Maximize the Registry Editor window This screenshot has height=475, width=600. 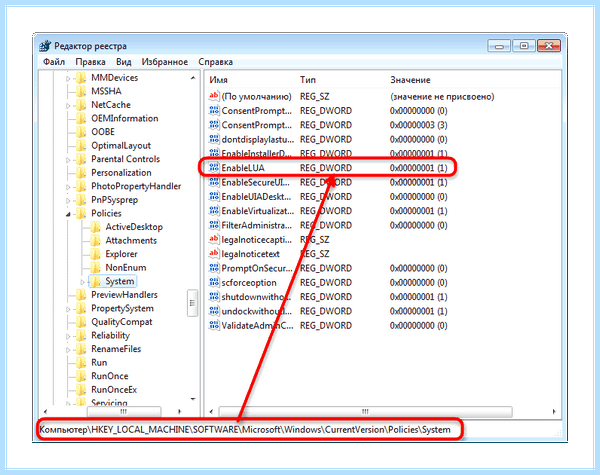[524, 46]
